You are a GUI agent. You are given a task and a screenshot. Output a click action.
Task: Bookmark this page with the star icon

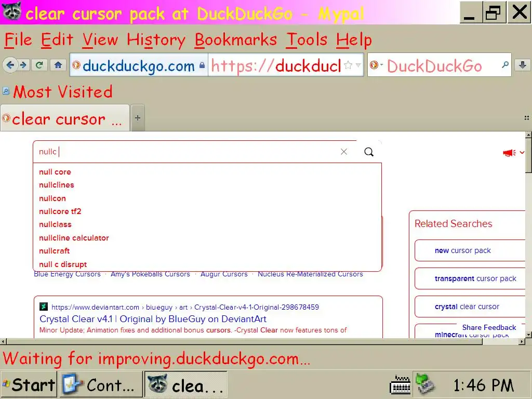point(348,65)
